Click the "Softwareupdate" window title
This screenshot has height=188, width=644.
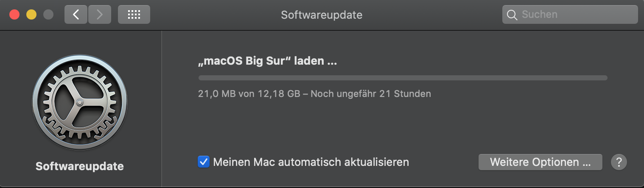(x=322, y=15)
